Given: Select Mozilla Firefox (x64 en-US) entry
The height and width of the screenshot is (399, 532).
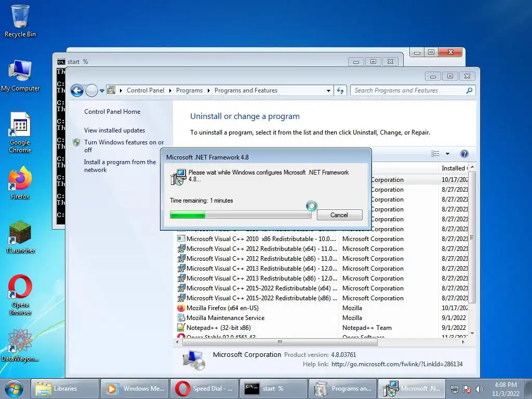Looking at the screenshot, I should 322,308.
